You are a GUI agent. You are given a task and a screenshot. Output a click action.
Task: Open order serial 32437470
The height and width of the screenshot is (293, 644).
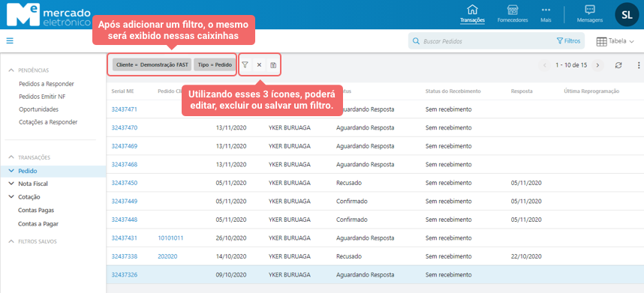click(x=125, y=127)
